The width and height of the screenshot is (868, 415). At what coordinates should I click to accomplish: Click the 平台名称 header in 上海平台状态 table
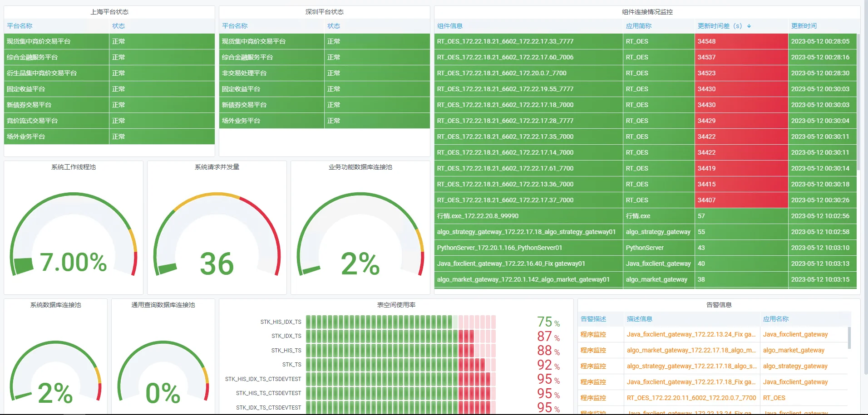[20, 26]
